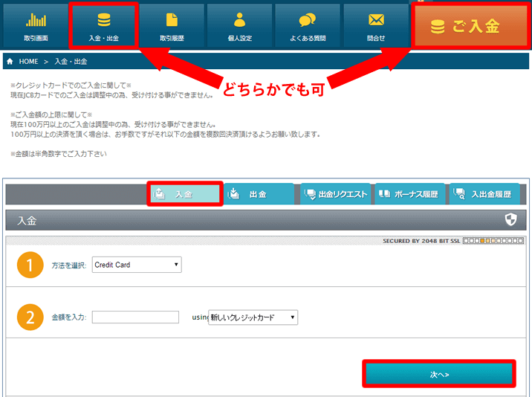Switch to the 出金 tab
This screenshot has height=397, width=532.
click(259, 194)
